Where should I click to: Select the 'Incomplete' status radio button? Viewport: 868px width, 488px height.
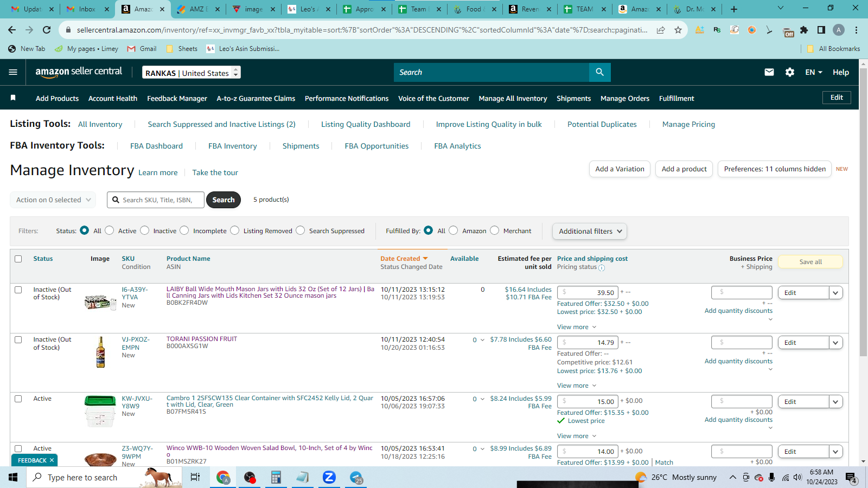point(184,230)
